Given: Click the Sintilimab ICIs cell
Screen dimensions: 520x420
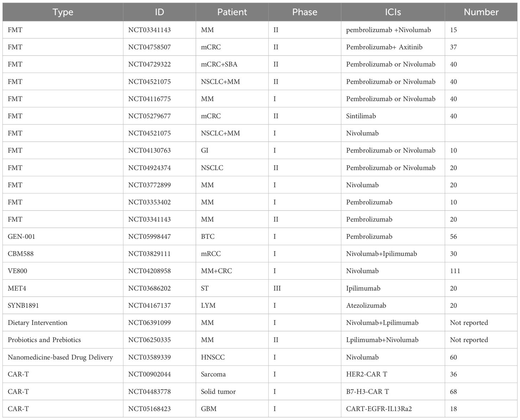Looking at the screenshot, I should point(361,116).
